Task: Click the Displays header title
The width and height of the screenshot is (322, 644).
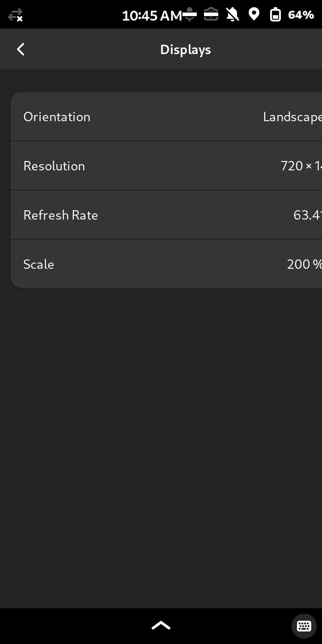Action: [186, 50]
